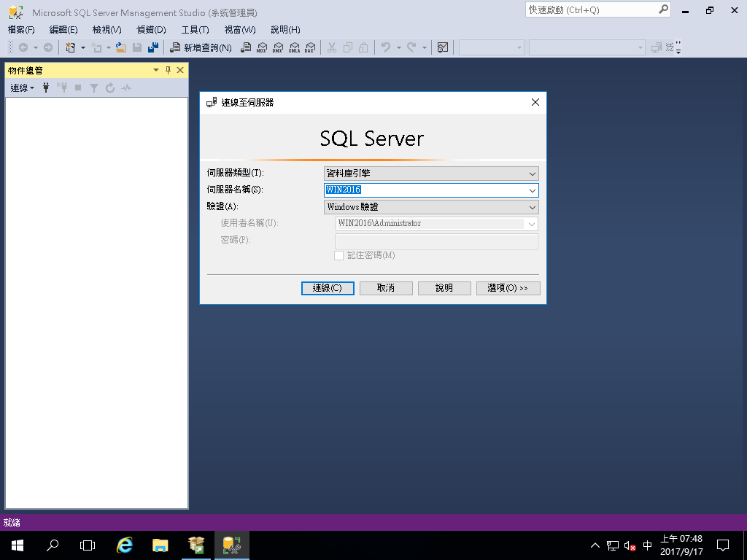
Task: Open the toolbar overflow options arrow
Action: click(678, 47)
